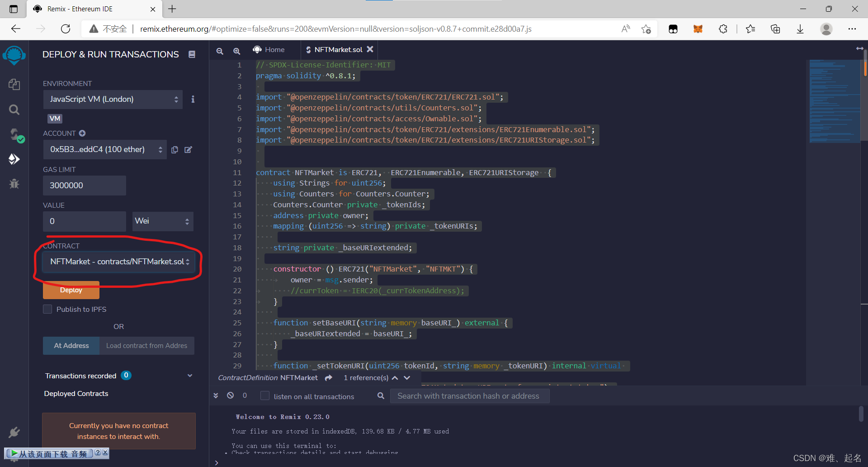Open the file Search sidebar icon
The height and width of the screenshot is (467, 868).
point(14,110)
